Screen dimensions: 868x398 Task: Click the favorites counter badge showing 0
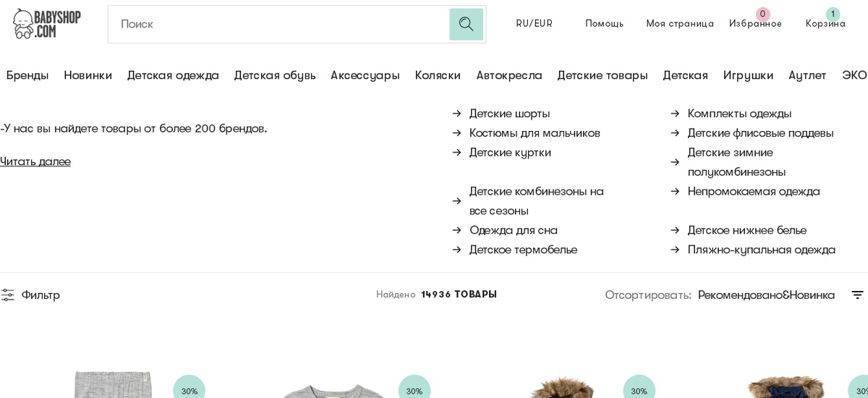(x=762, y=14)
